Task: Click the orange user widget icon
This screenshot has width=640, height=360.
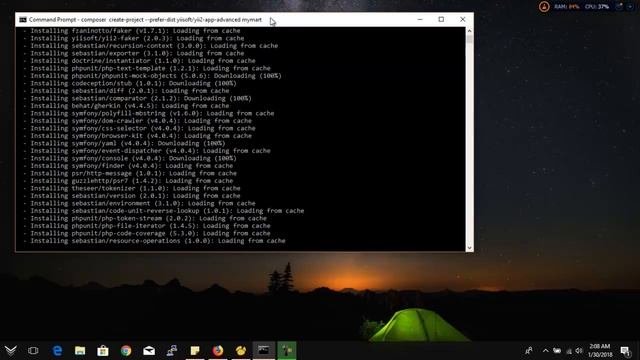Action: pyautogui.click(x=544, y=7)
